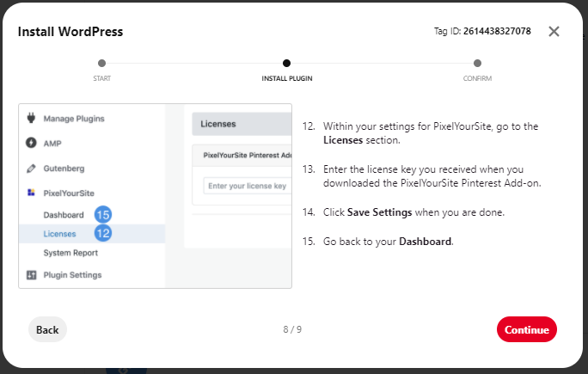
Task: Click the PixelYourSite colored squares icon
Action: point(31,193)
